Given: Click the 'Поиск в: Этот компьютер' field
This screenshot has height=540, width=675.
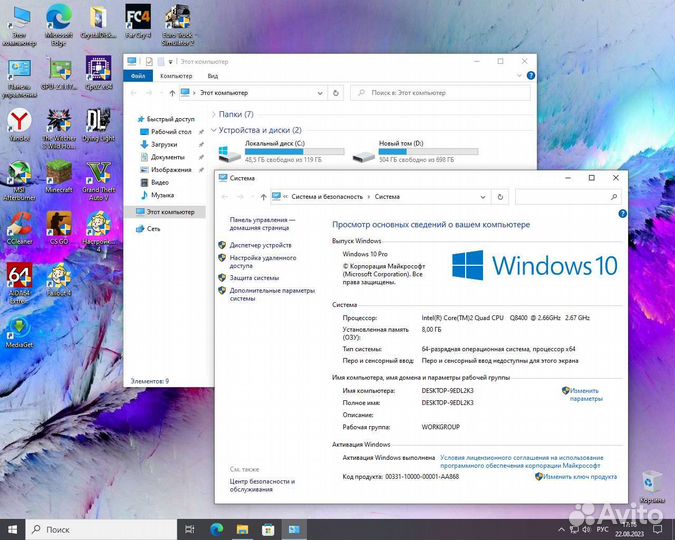Looking at the screenshot, I should tap(440, 93).
